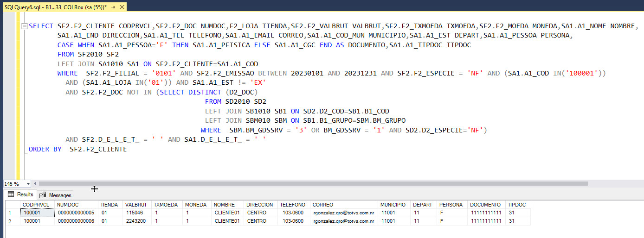This screenshot has width=644, height=238.
Task: Select the DOCUMENTO column header
Action: pos(487,205)
